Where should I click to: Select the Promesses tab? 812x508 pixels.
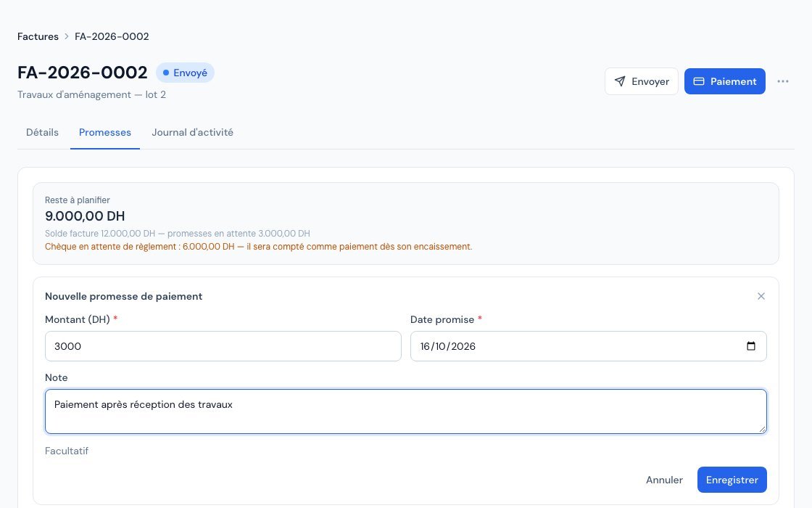pos(105,132)
